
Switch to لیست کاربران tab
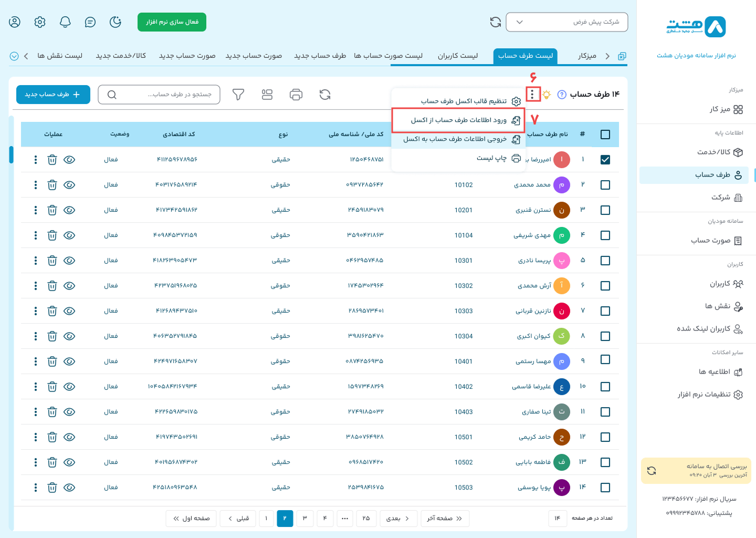[x=458, y=56]
